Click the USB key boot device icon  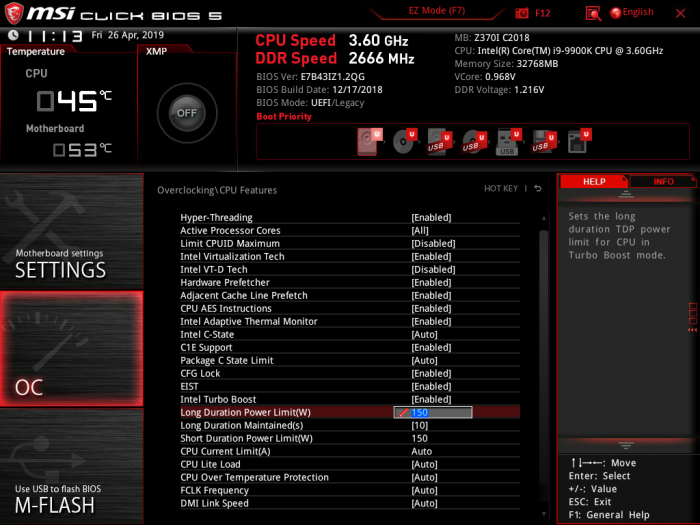[507, 142]
